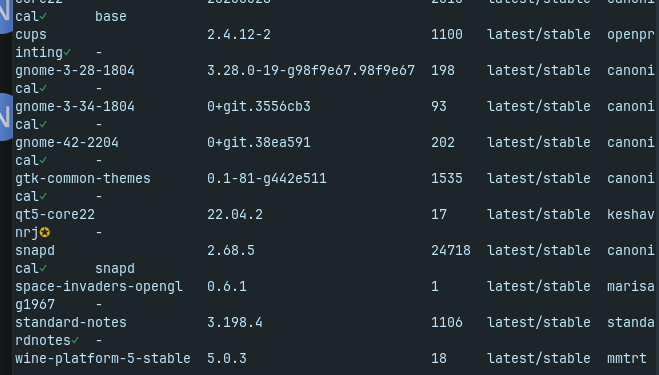Click the green checkmark after rdnotes
Screen dimensions: 659x375
75,340
